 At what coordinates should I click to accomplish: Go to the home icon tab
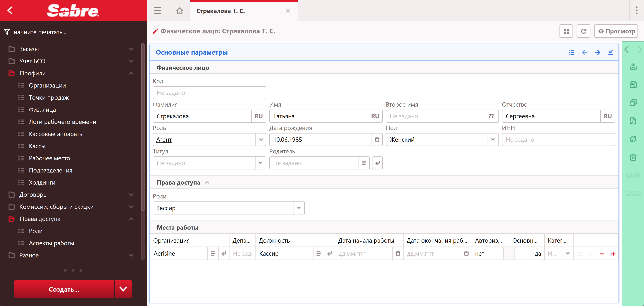tap(179, 11)
